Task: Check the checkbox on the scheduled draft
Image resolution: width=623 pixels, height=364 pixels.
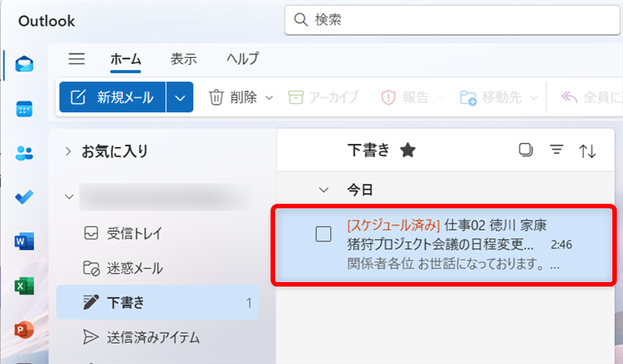Action: pos(324,234)
